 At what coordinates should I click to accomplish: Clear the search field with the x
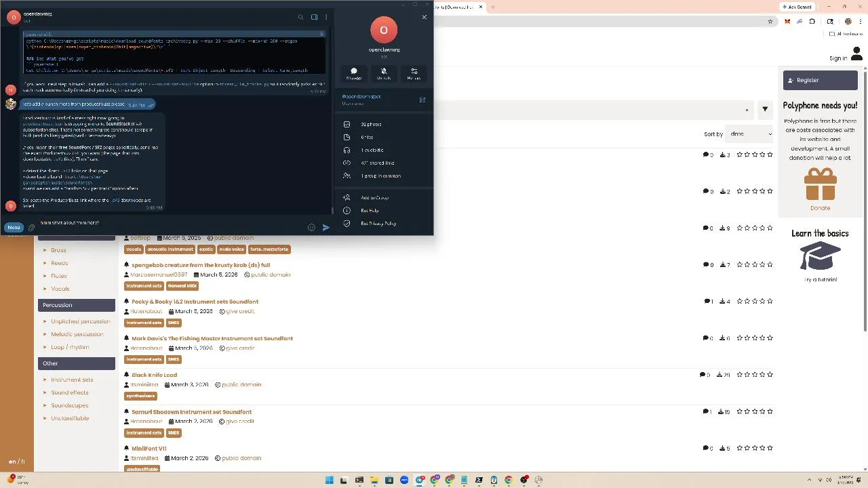point(747,110)
